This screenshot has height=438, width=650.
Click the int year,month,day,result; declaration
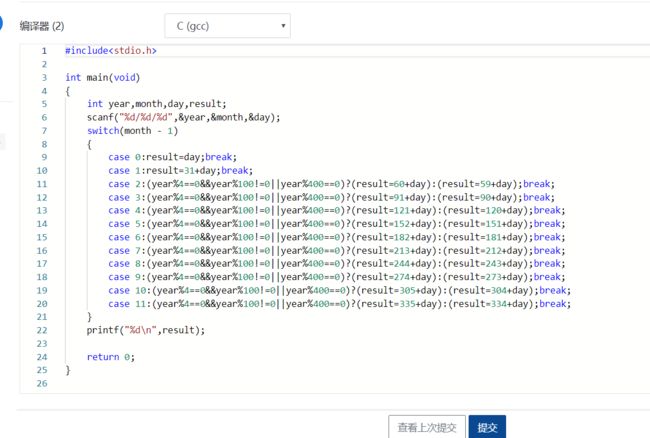157,104
